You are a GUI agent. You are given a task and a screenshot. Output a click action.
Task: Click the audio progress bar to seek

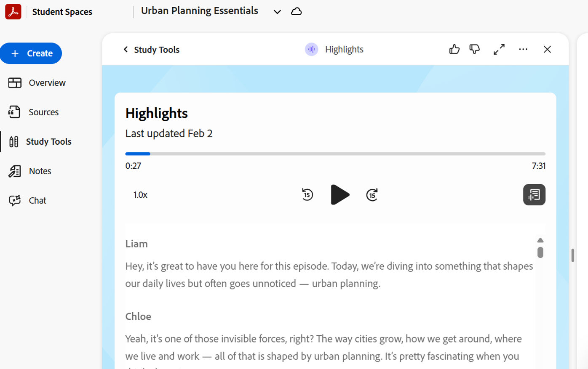pyautogui.click(x=335, y=154)
